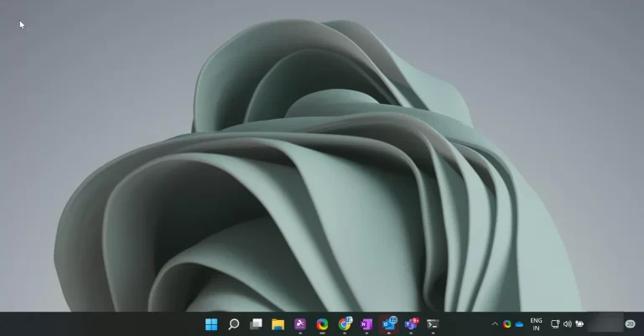Open Google Chrome in taskbar
The height and width of the screenshot is (336, 644).
click(345, 324)
